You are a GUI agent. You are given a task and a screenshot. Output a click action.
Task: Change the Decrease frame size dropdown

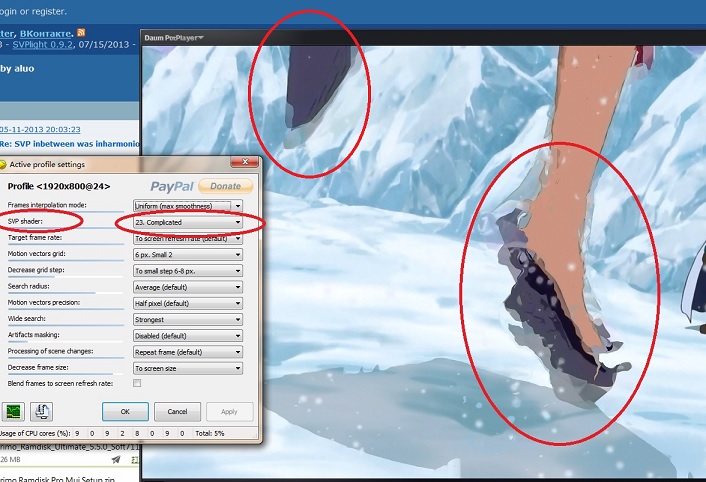pos(188,368)
